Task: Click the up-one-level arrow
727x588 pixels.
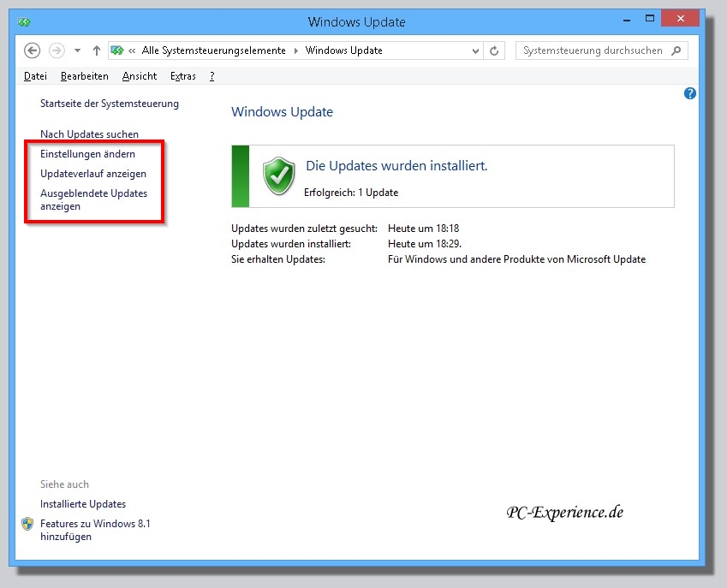Action: click(x=97, y=50)
